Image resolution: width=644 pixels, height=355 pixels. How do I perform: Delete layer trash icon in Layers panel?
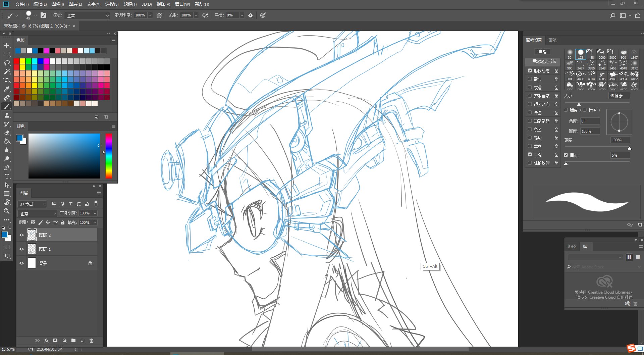91,341
